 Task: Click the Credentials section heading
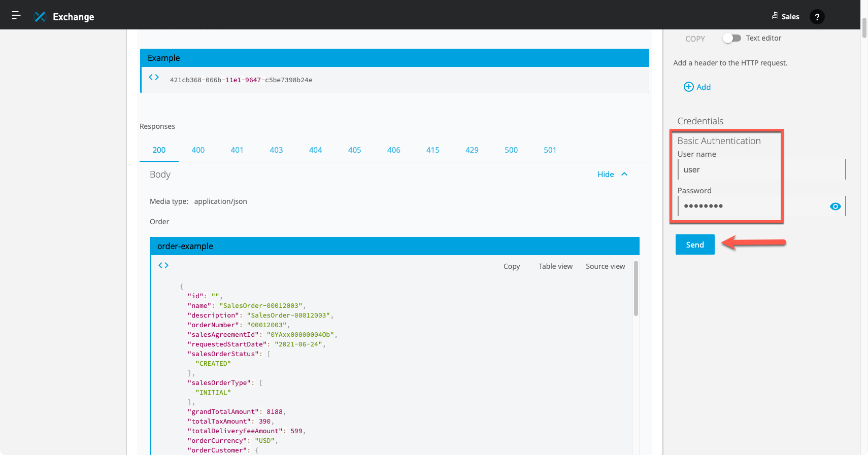pyautogui.click(x=700, y=121)
